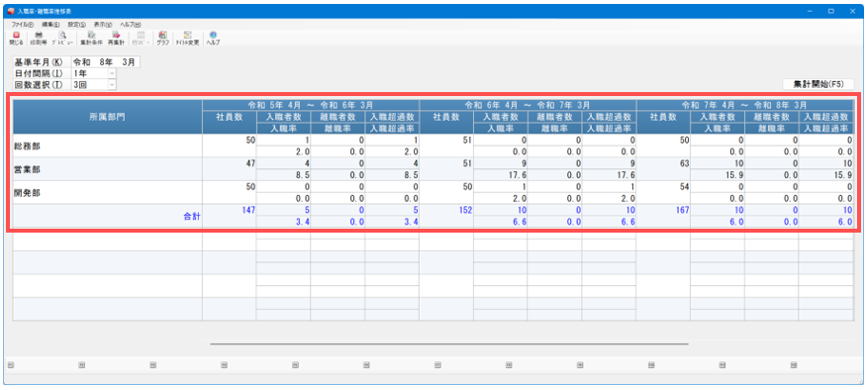Click the 離職率 header under the 令和 6年 4月 period

point(554,129)
